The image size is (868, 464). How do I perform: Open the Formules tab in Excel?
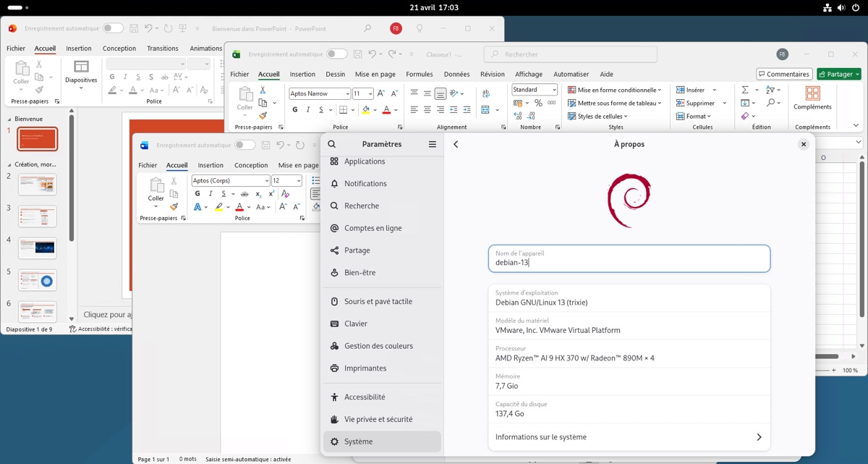click(419, 74)
